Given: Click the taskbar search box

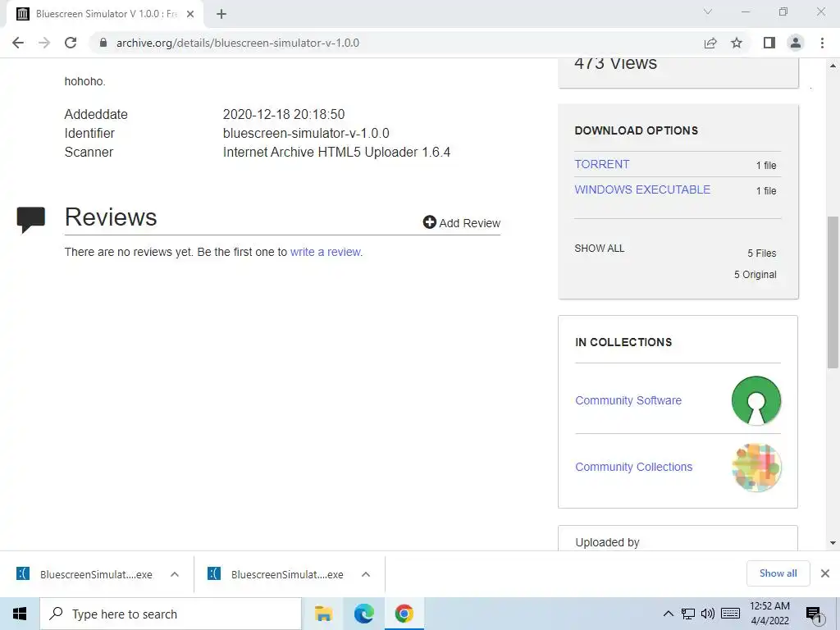Looking at the screenshot, I should (x=171, y=614).
